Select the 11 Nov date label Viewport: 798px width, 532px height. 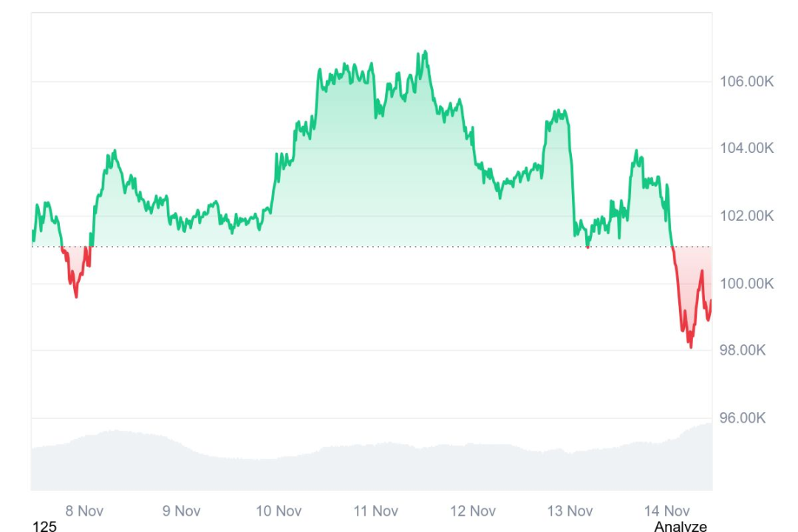click(375, 511)
